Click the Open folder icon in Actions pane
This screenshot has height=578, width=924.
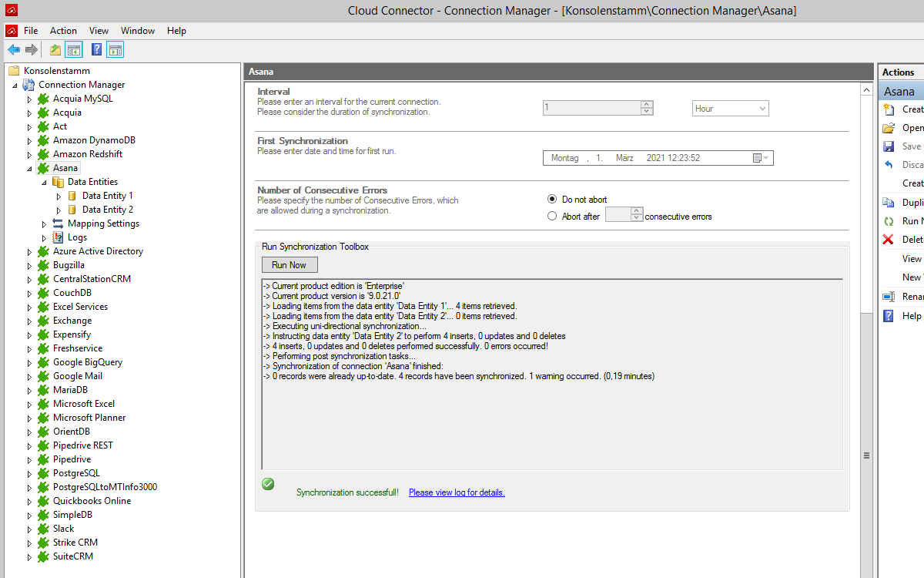point(888,128)
